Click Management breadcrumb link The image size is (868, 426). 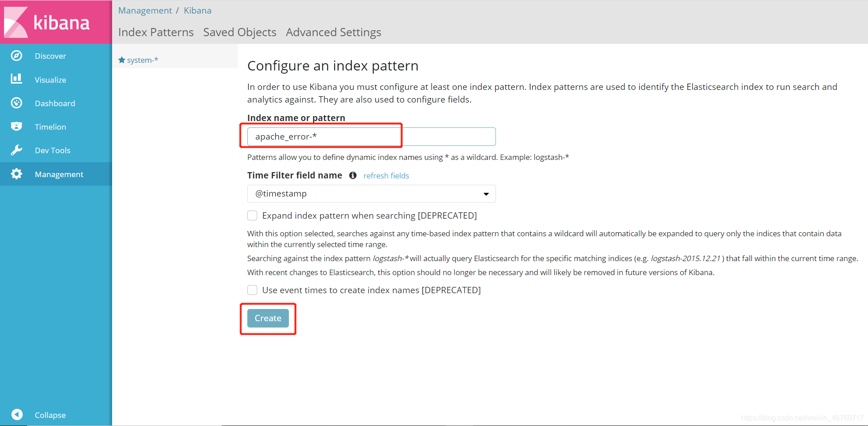[x=145, y=10]
